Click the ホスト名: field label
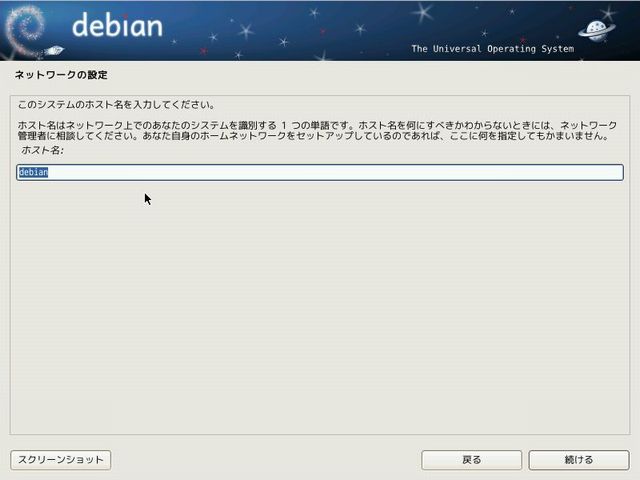This screenshot has width=640, height=480. pyautogui.click(x=42, y=149)
